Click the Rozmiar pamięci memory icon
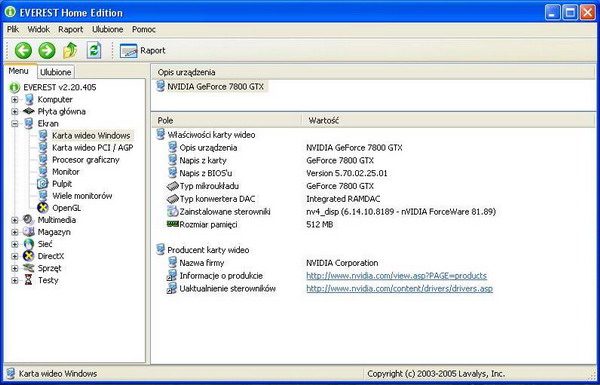The image size is (600, 385). pyautogui.click(x=173, y=224)
